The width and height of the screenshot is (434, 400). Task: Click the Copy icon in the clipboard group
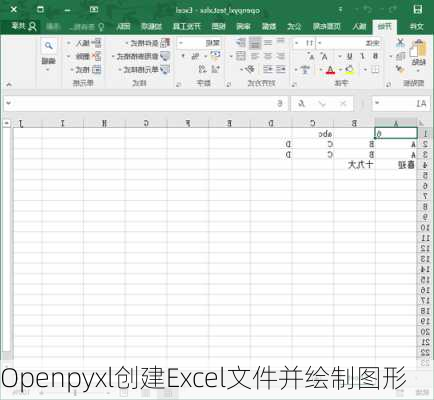401,56
